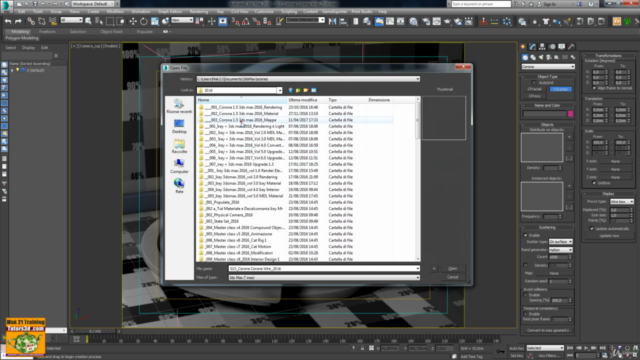This screenshot has width=640, height=360.
Task: Toggle Enable checkbox under Temporal consistency
Action: coord(526,314)
